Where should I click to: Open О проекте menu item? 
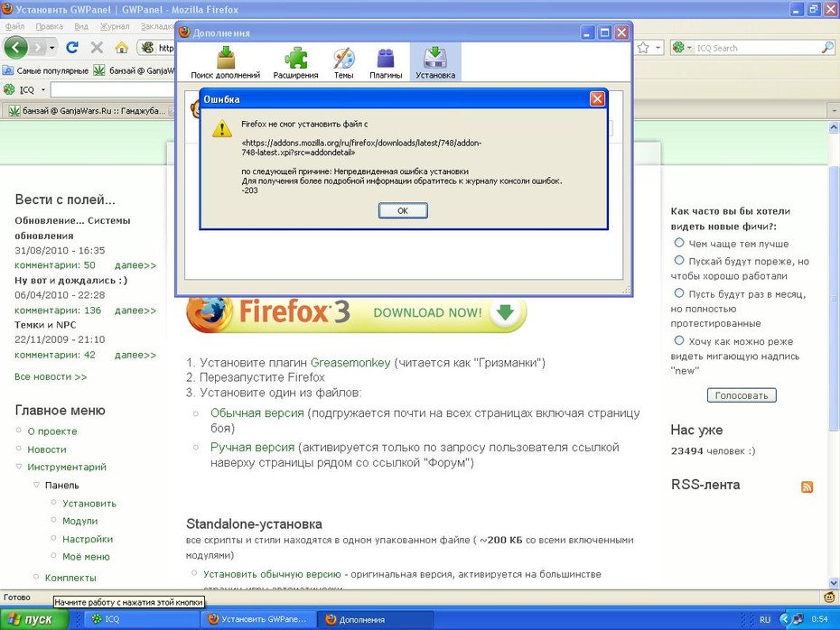pyautogui.click(x=52, y=431)
